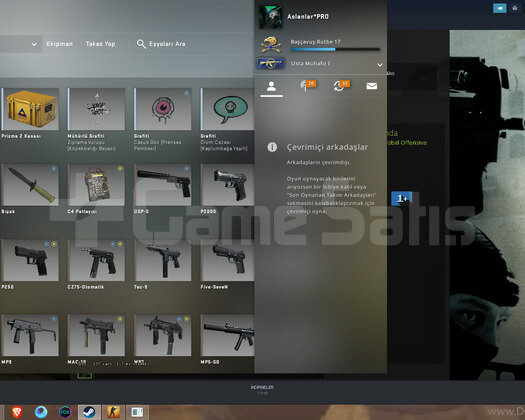The width and height of the screenshot is (525, 420).
Task: Open the last taskbar app after Counter-Strike
Action: click(137, 412)
